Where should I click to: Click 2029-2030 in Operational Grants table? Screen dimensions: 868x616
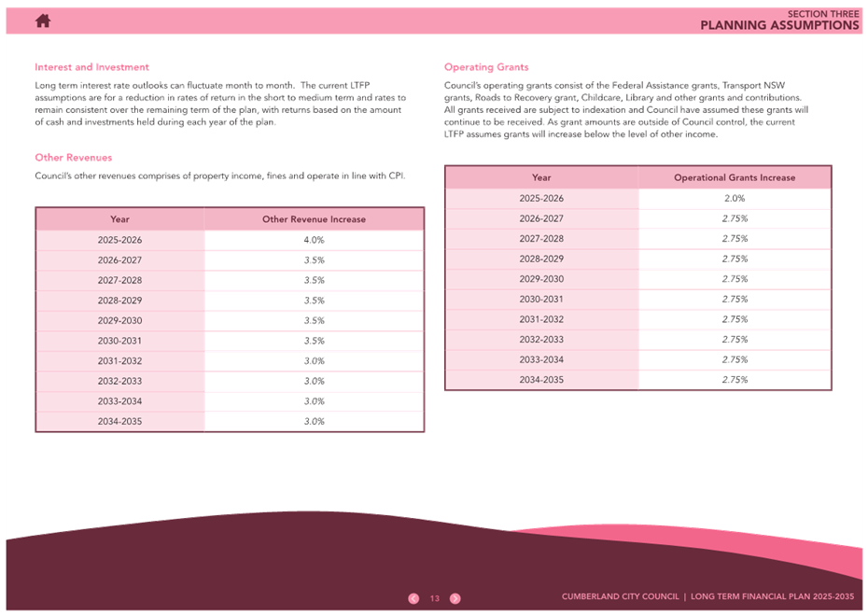(541, 279)
